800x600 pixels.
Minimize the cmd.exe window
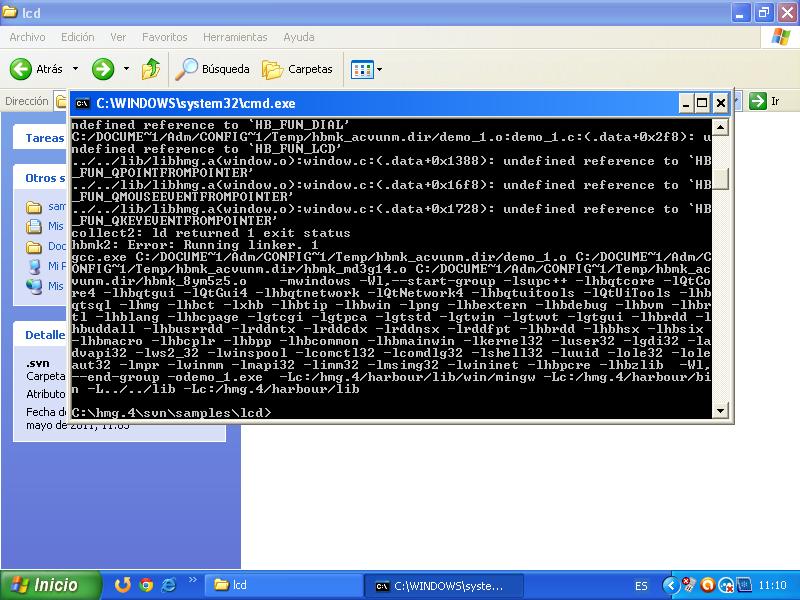tap(686, 104)
